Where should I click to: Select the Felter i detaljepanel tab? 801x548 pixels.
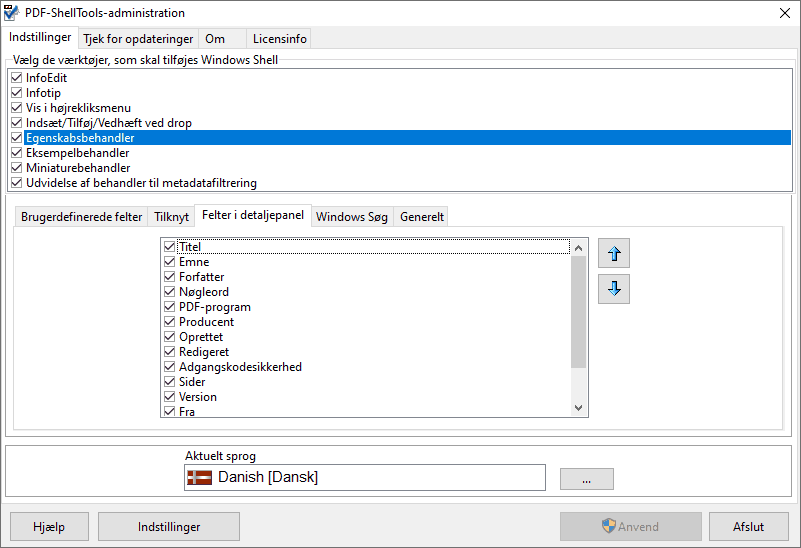coord(253,215)
